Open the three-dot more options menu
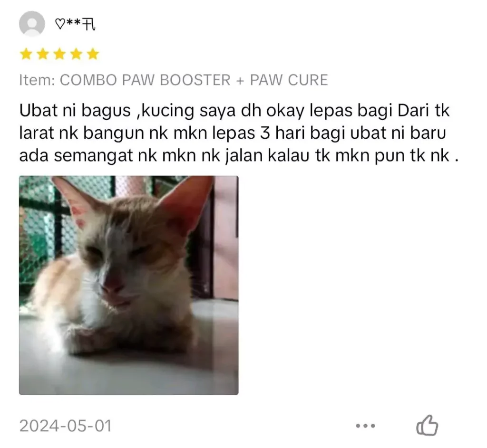This screenshot has width=487, height=448. pos(365,426)
